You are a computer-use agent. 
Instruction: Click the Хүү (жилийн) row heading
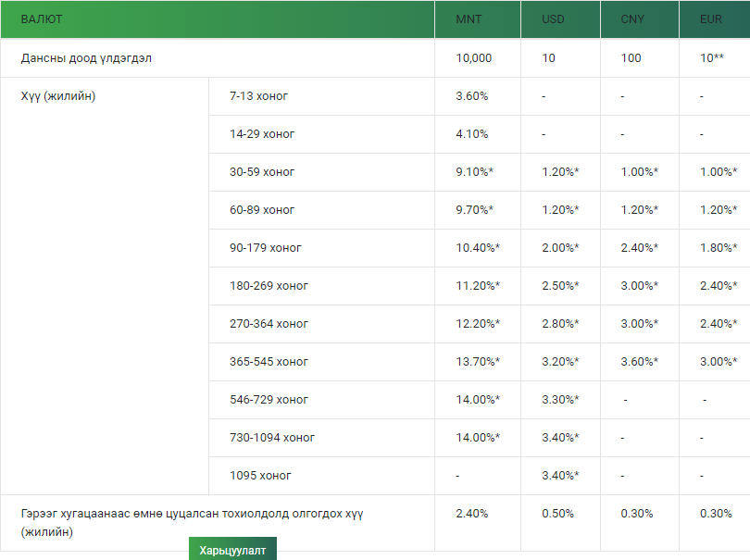pyautogui.click(x=58, y=96)
